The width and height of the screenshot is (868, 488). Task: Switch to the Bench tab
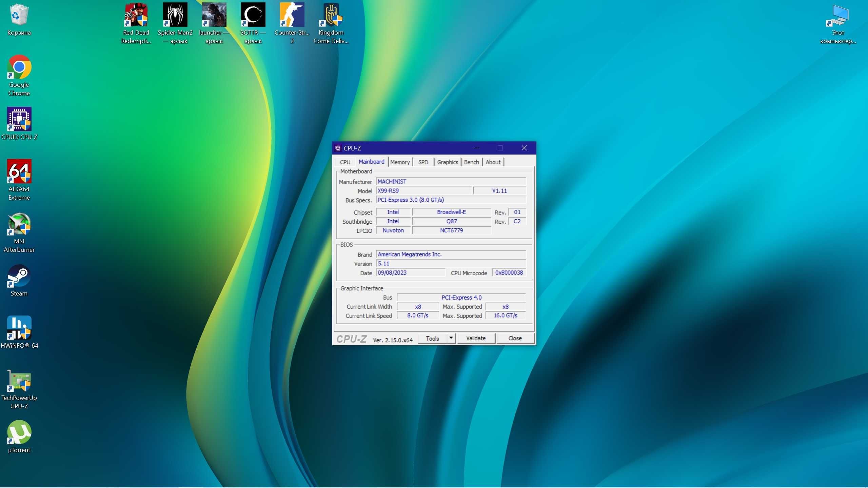coord(471,162)
